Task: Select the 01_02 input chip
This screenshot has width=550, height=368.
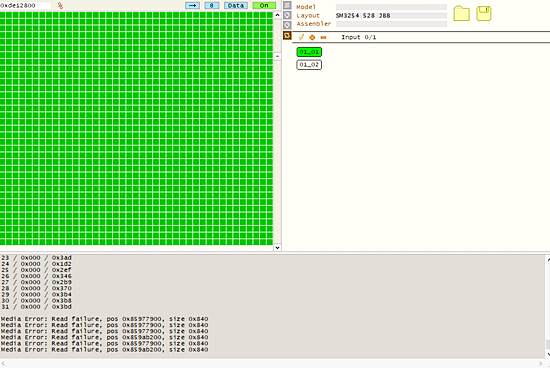Action: (309, 65)
